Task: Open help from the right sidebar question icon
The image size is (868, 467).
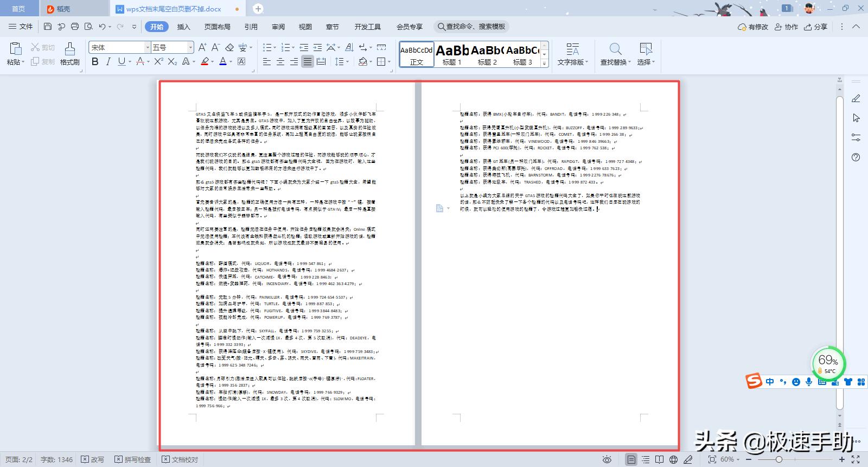Action: click(856, 157)
